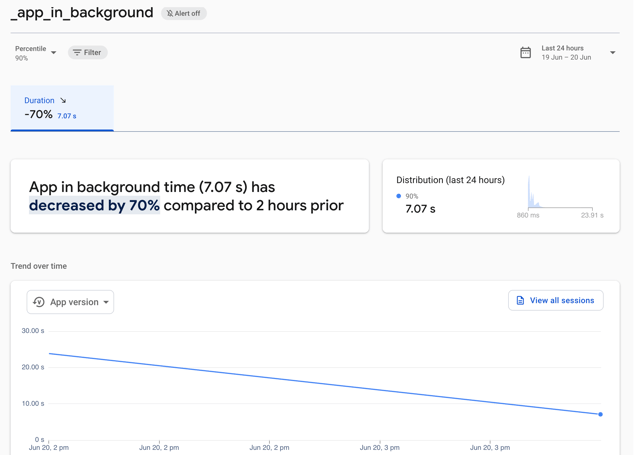This screenshot has height=455, width=634.
Task: Open the App version dropdown
Action: click(70, 302)
